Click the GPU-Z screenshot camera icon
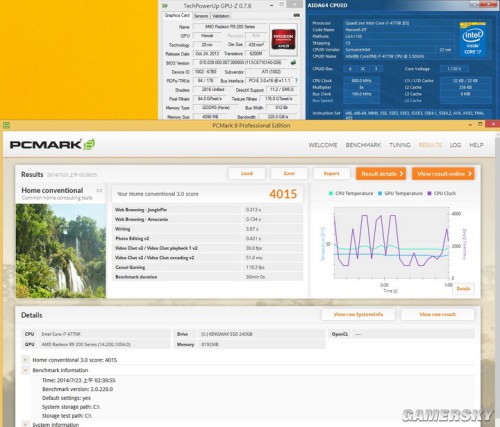500x427 pixels. point(296,15)
